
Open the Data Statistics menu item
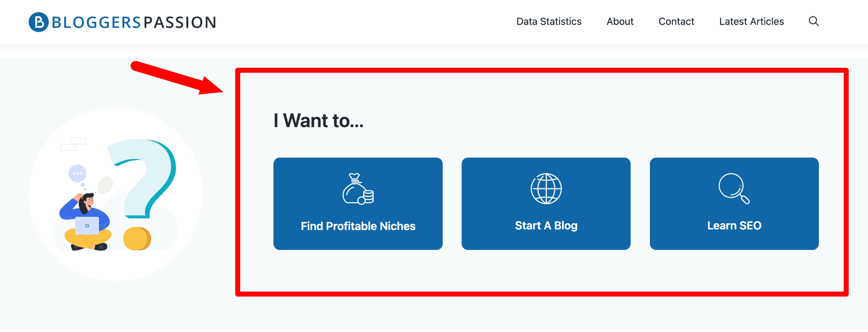(x=549, y=22)
